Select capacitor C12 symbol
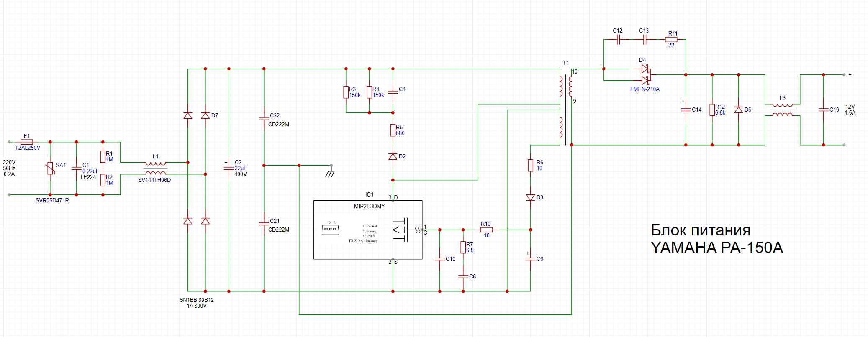Screen dimensions: 868x337 [x=618, y=39]
